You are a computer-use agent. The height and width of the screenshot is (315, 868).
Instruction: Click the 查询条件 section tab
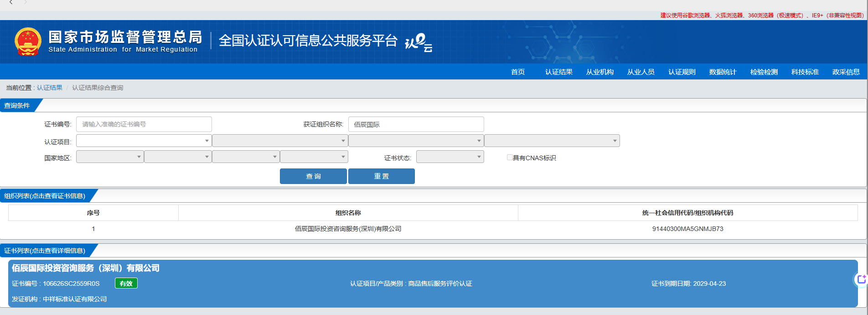coord(18,105)
